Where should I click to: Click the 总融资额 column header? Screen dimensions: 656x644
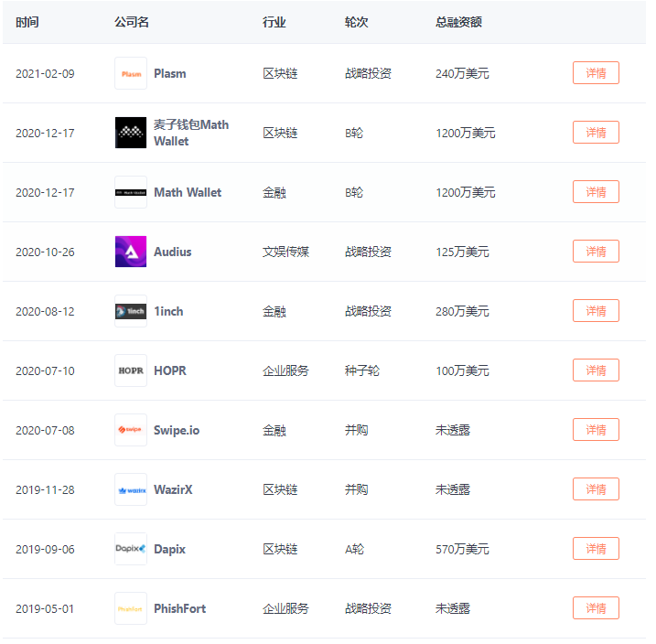point(458,22)
